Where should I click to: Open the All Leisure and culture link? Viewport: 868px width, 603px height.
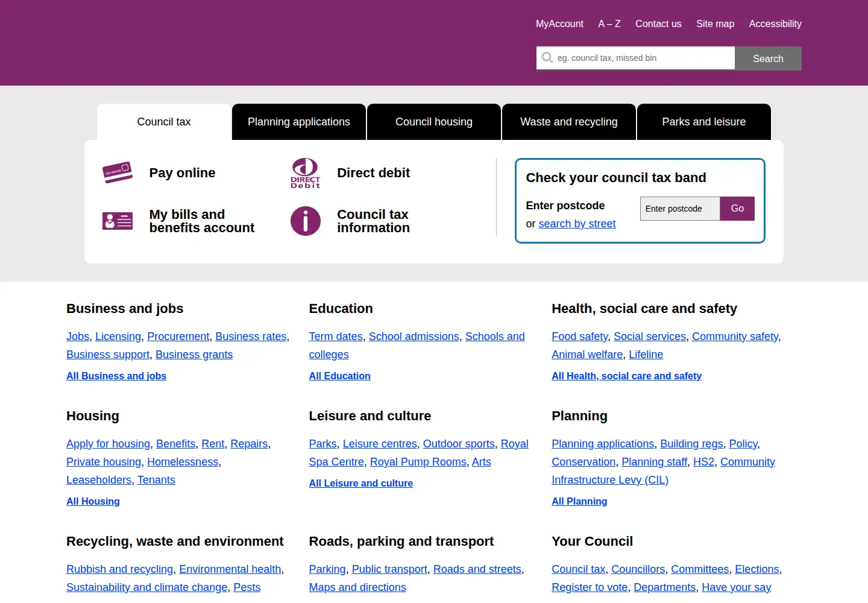[360, 483]
